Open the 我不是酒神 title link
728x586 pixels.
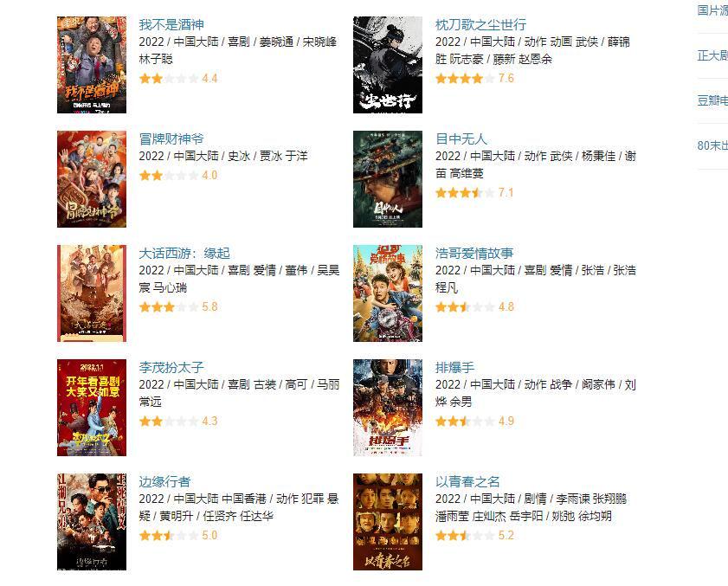pyautogui.click(x=171, y=24)
